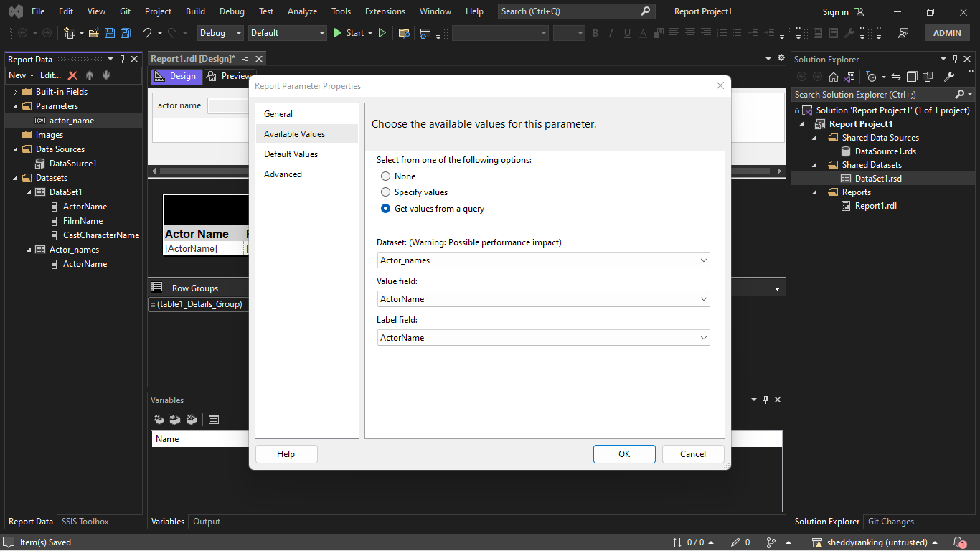Click the red delete icon in Report Data toolbar

click(74, 75)
